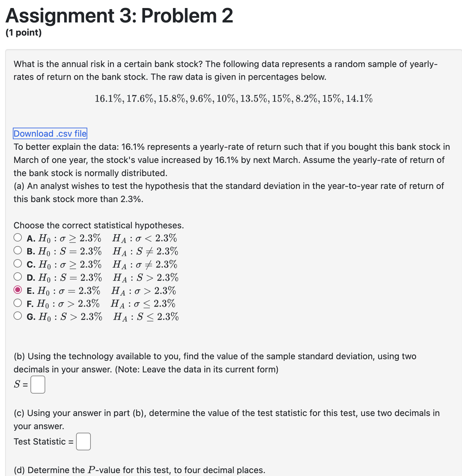This screenshot has height=476, width=462.
Task: Click the S = answer input box
Action: coord(38,385)
